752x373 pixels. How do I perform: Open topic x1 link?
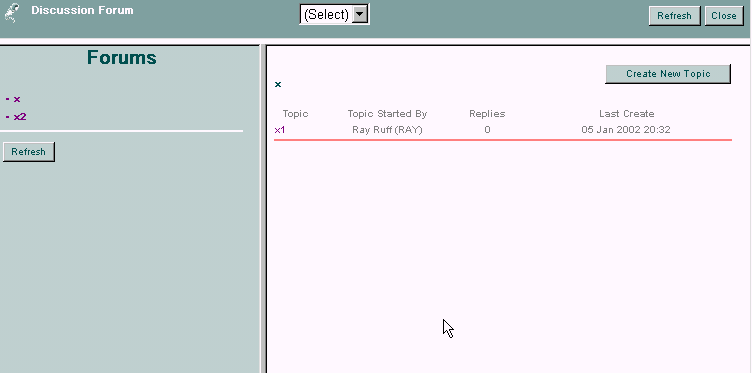point(280,130)
